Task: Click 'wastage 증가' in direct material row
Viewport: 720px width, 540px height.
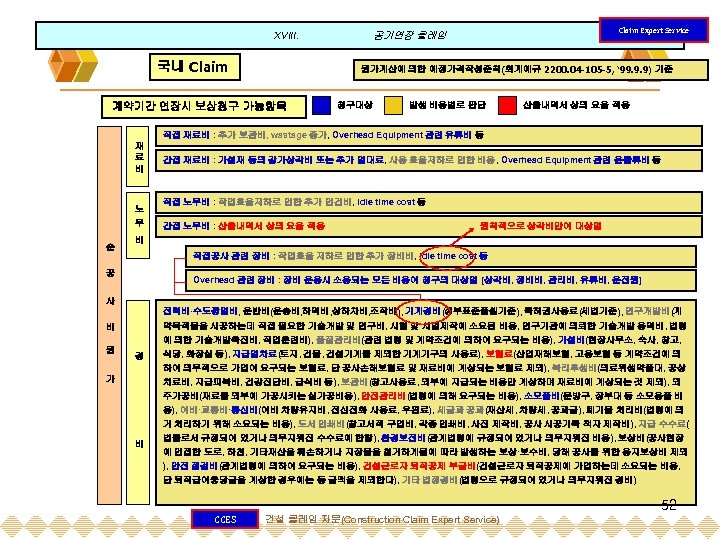Action: pyautogui.click(x=298, y=135)
